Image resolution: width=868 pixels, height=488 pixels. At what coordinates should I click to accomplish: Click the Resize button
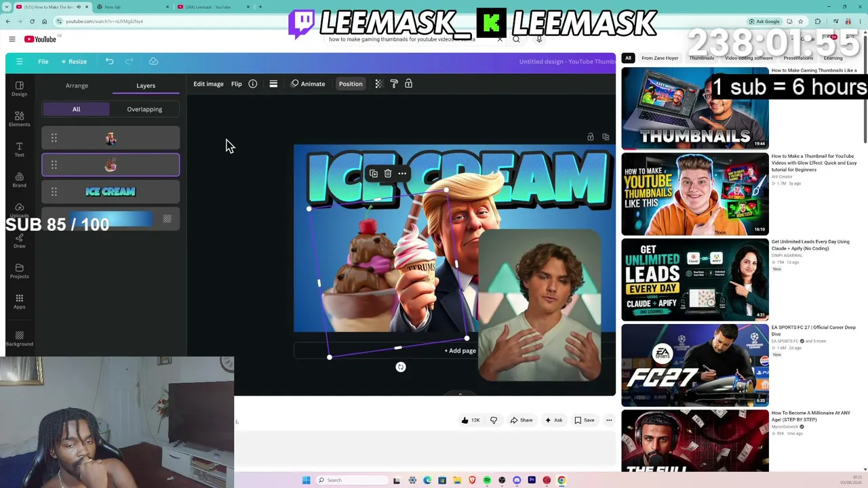tap(73, 62)
